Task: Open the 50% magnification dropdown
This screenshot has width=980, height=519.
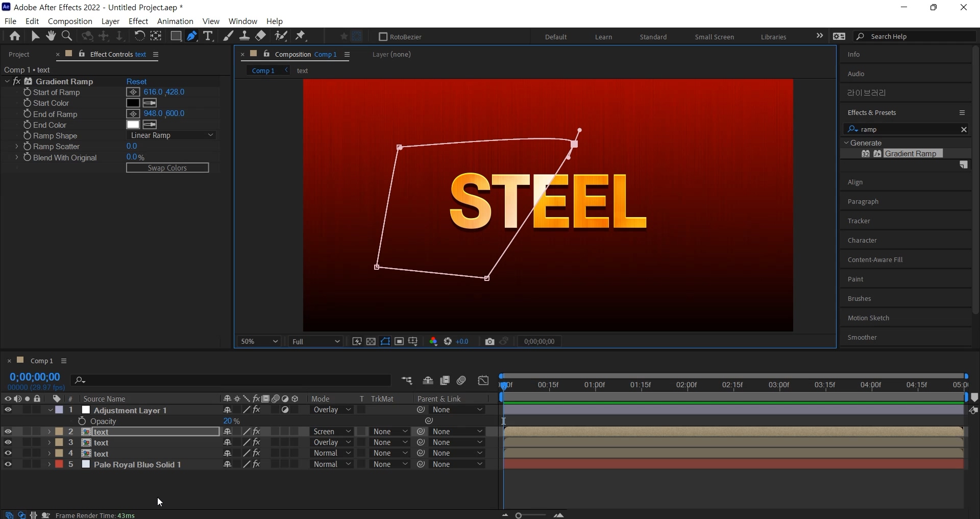Action: pyautogui.click(x=259, y=342)
